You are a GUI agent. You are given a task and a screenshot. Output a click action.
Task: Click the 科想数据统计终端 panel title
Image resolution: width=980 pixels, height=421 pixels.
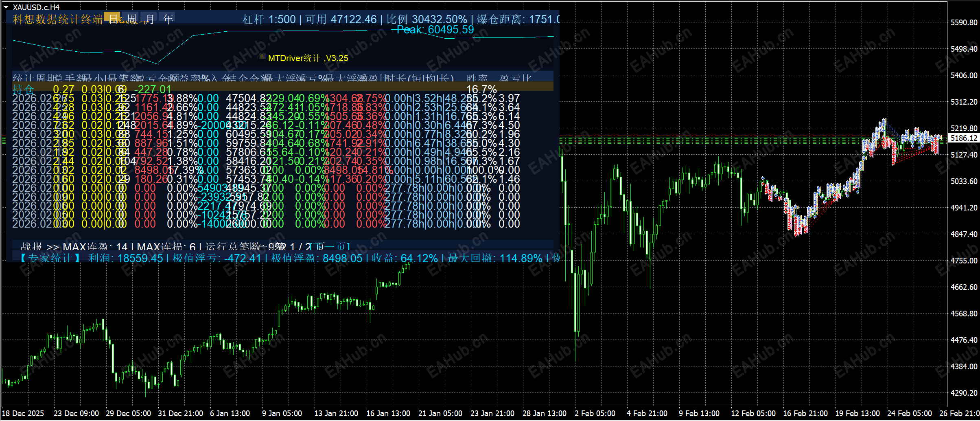[58, 19]
